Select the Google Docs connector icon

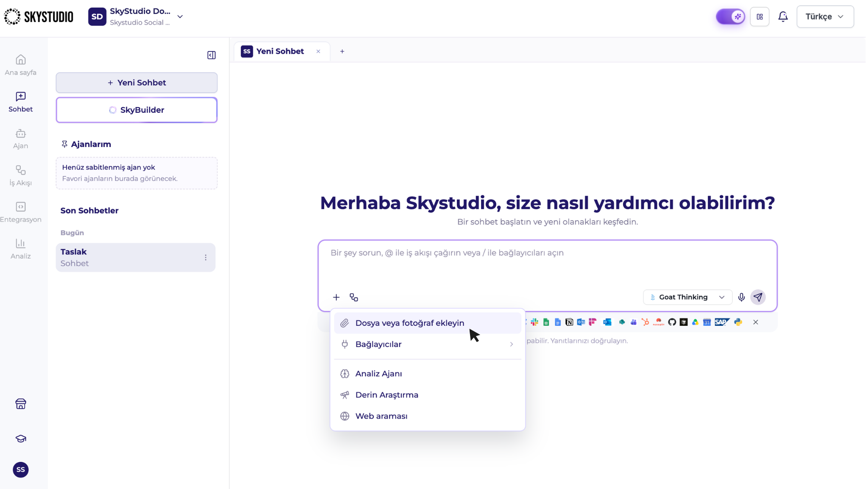(558, 322)
